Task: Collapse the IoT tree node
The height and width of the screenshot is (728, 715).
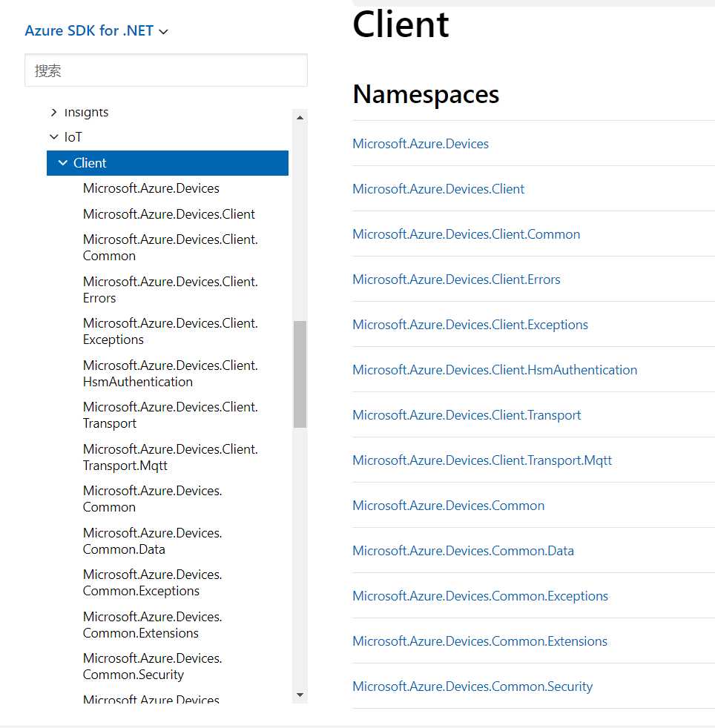Action: coord(54,137)
